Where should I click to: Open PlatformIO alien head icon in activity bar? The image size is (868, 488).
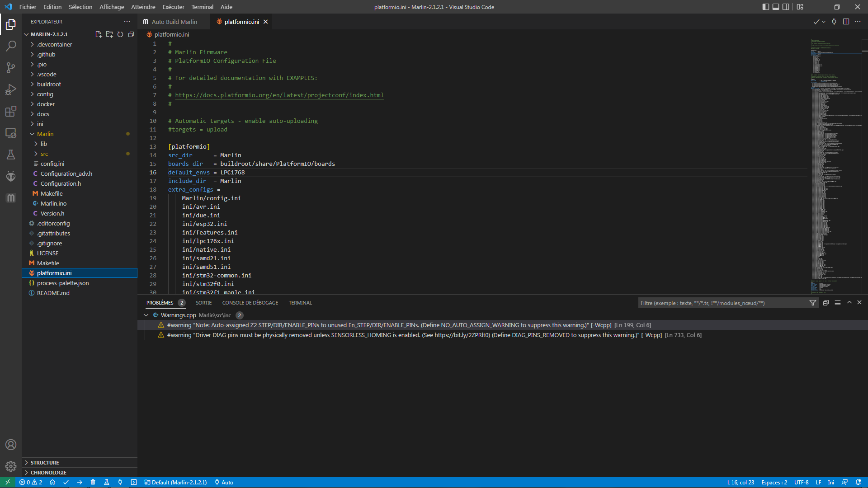11,176
